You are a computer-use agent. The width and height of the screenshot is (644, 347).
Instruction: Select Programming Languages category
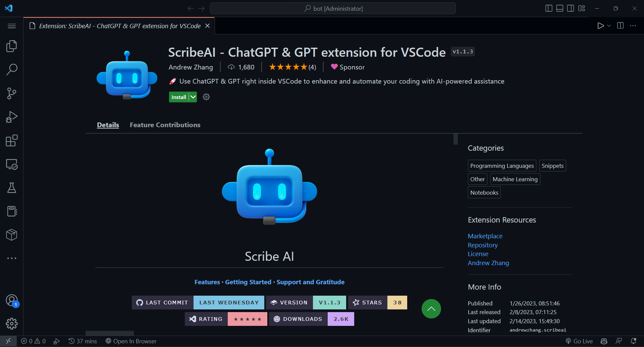[x=502, y=166]
